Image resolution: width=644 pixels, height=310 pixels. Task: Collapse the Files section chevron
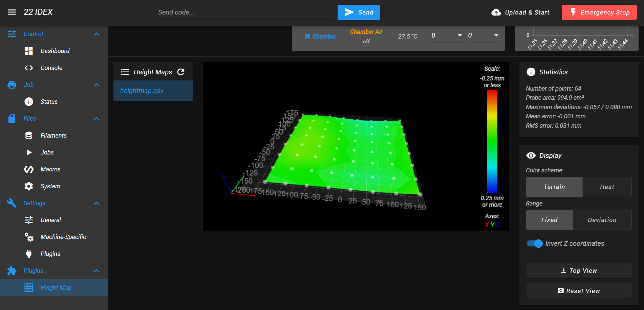[x=96, y=119]
